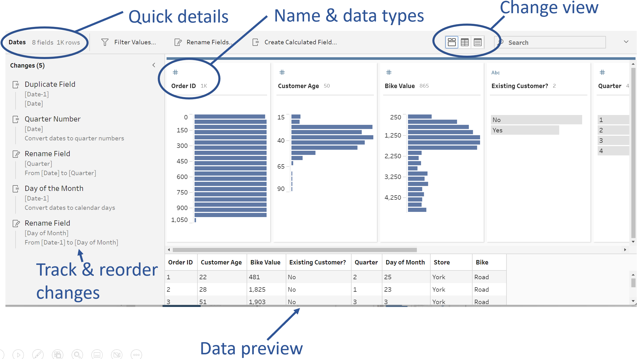Click the Rename Fields pencil icon

178,42
